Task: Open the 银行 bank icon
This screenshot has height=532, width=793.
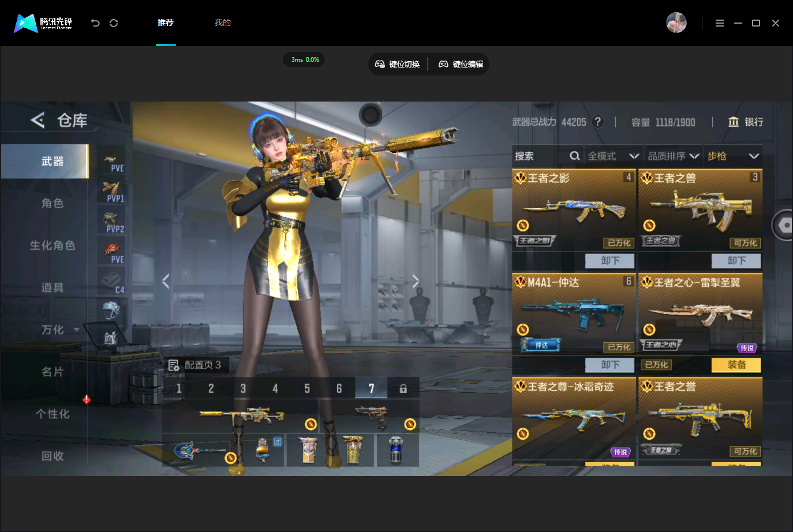Action: (734, 122)
